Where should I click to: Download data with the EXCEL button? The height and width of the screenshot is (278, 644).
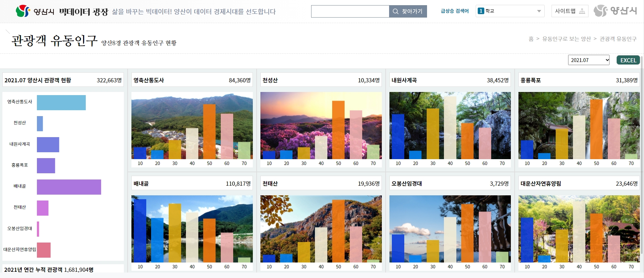(x=628, y=60)
